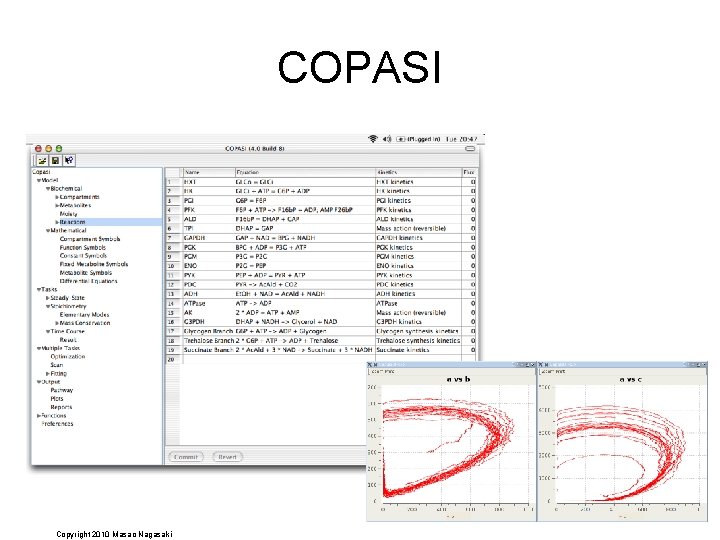Click the Name column header

tap(209, 172)
